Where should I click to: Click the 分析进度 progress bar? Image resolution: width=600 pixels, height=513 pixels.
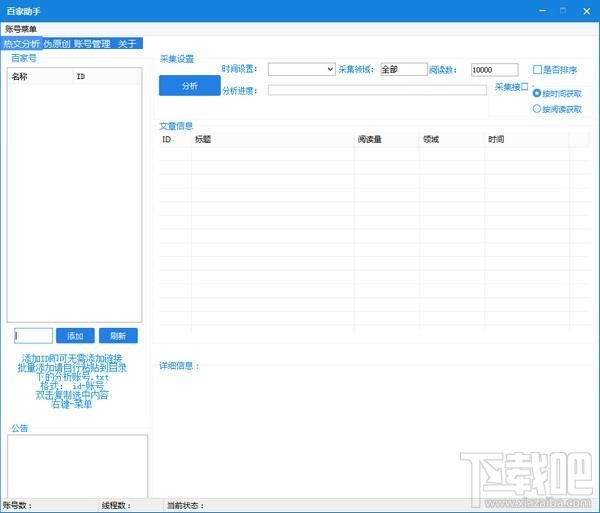pyautogui.click(x=377, y=90)
